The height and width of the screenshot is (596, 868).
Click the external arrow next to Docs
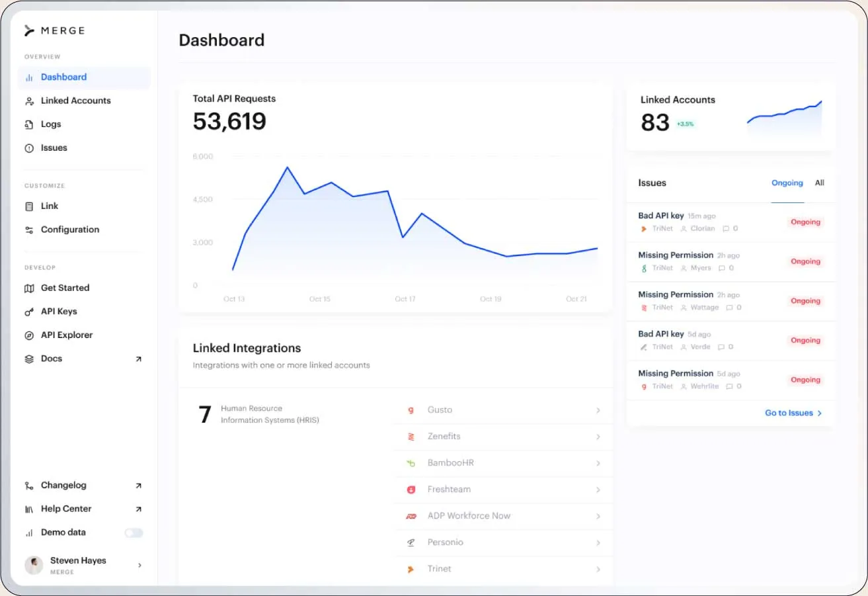pos(138,359)
